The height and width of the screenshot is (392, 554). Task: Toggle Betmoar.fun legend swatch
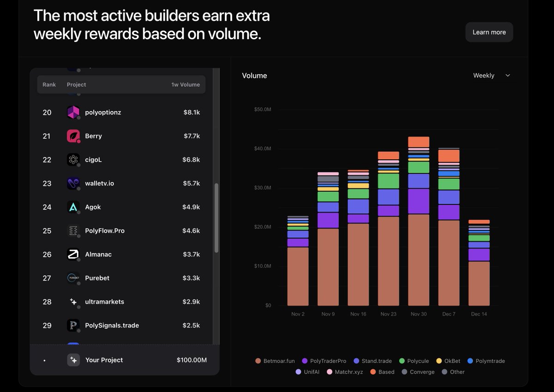[258, 361]
